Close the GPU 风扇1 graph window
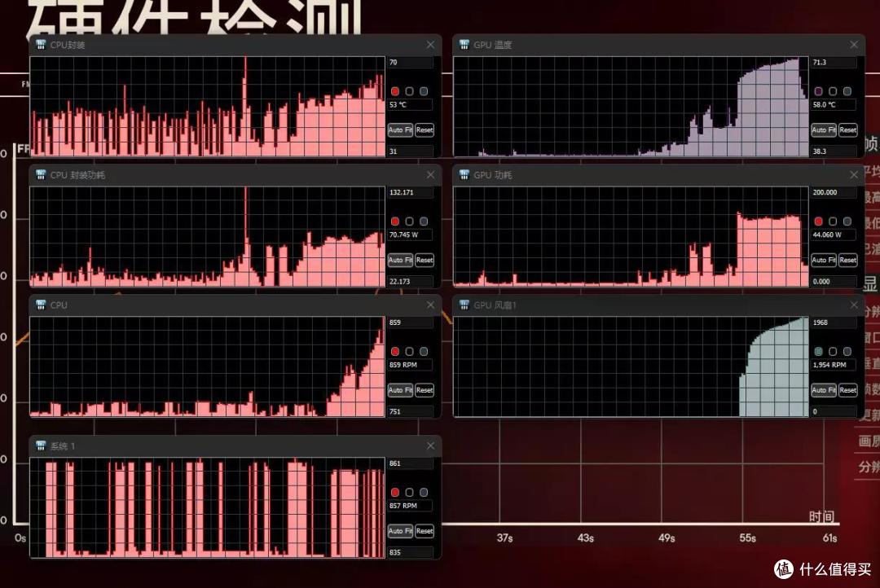 coord(854,305)
